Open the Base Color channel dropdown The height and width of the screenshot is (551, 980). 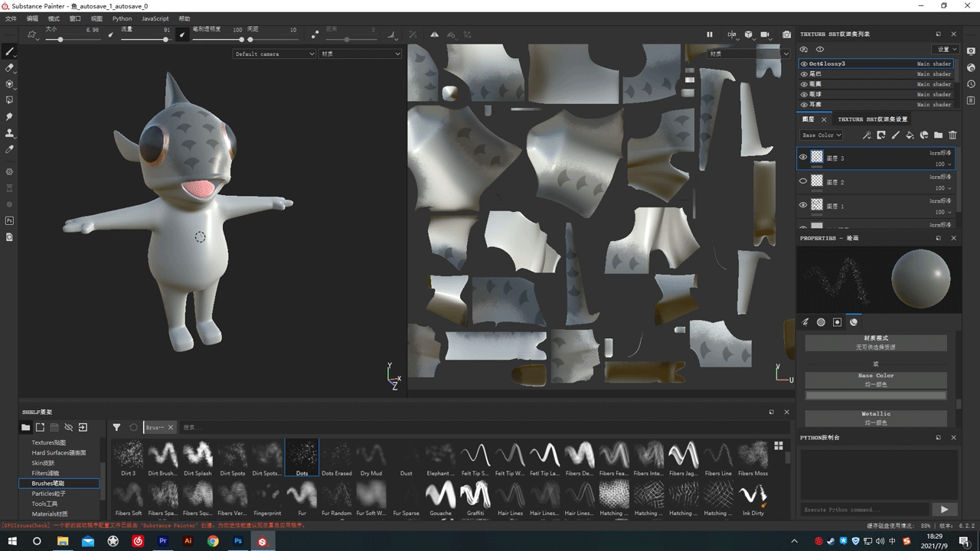[821, 135]
